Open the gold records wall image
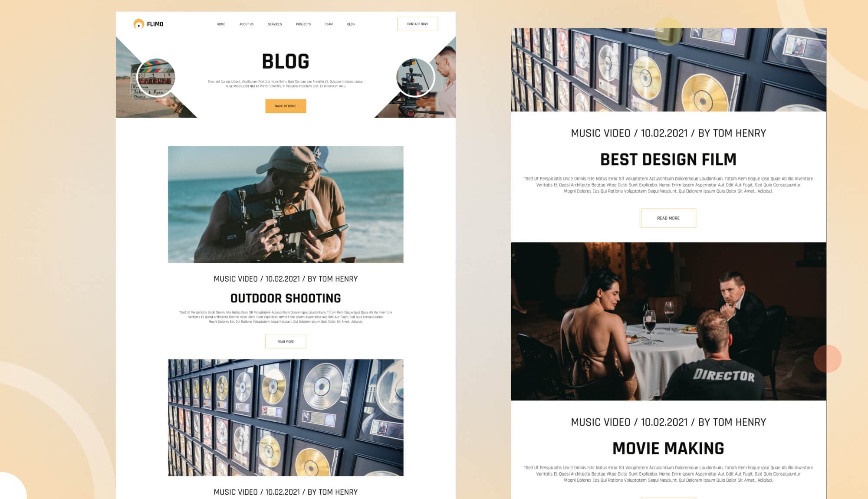This screenshot has width=868, height=499. (286, 417)
